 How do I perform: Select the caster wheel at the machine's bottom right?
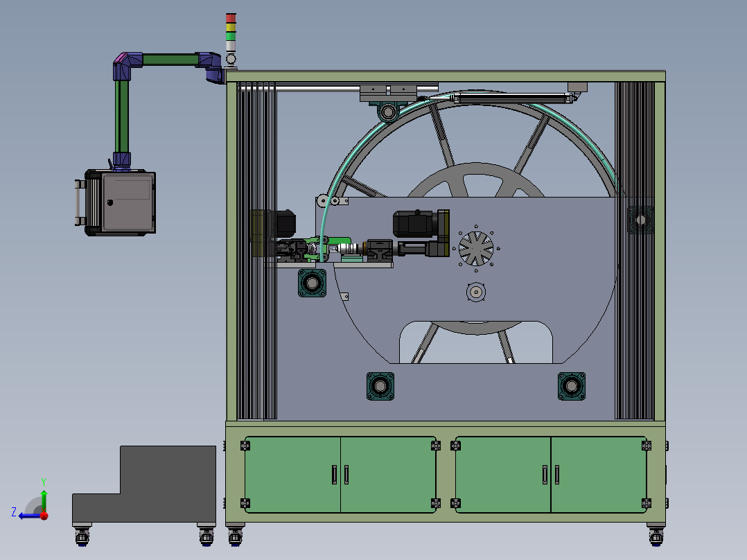click(x=656, y=536)
